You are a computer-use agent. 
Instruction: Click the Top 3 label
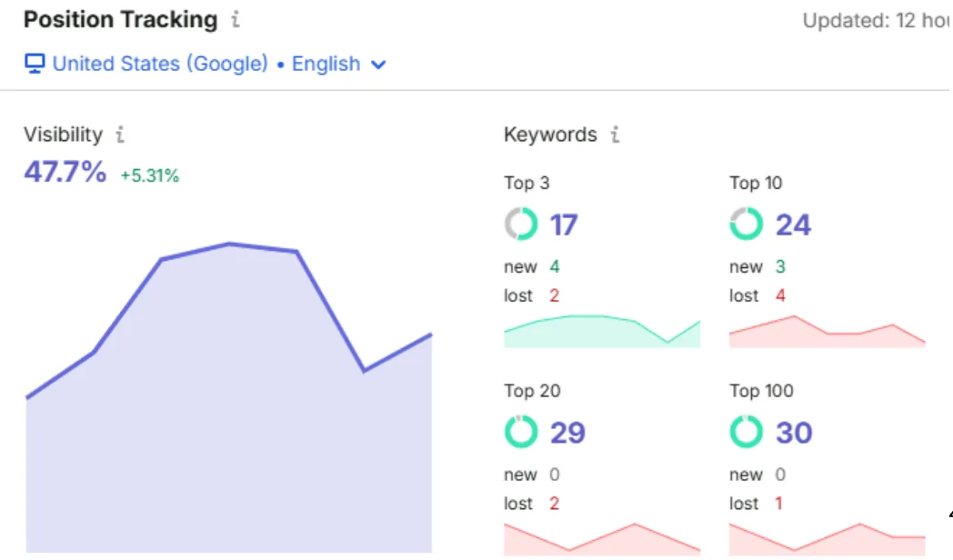point(527,183)
